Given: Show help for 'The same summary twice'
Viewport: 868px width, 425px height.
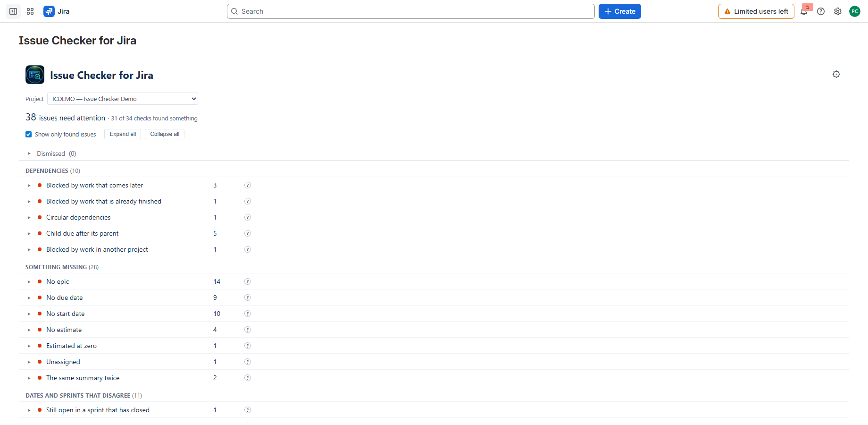Looking at the screenshot, I should tap(248, 378).
